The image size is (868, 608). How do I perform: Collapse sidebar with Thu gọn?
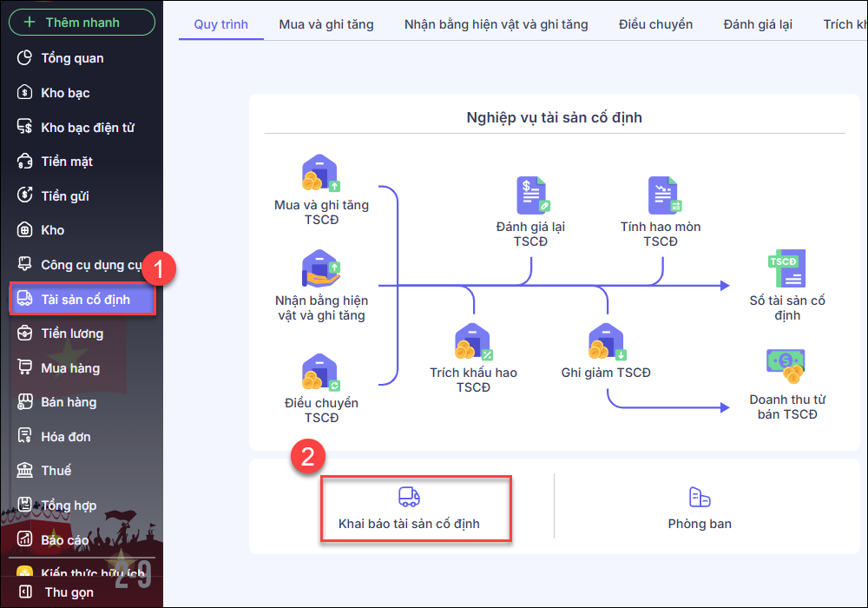68,592
